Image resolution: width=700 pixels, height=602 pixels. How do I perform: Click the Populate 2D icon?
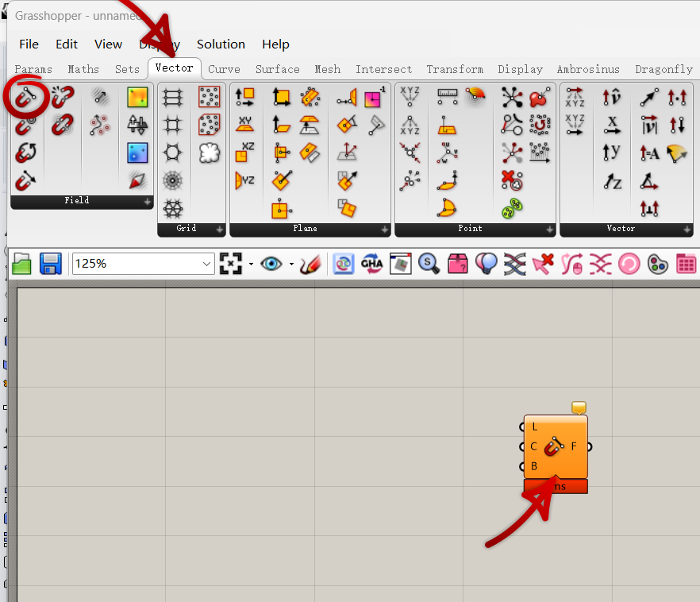[x=209, y=97]
